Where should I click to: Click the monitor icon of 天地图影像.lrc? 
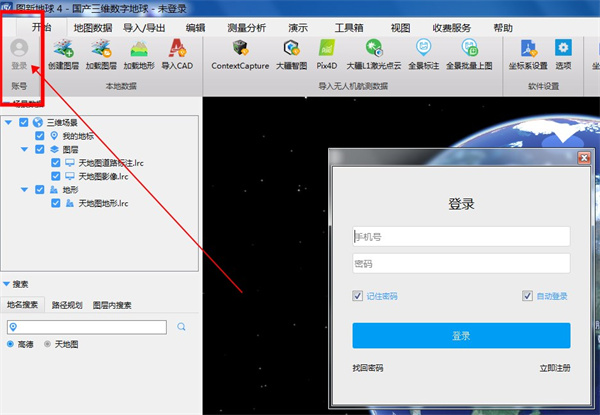click(70, 176)
